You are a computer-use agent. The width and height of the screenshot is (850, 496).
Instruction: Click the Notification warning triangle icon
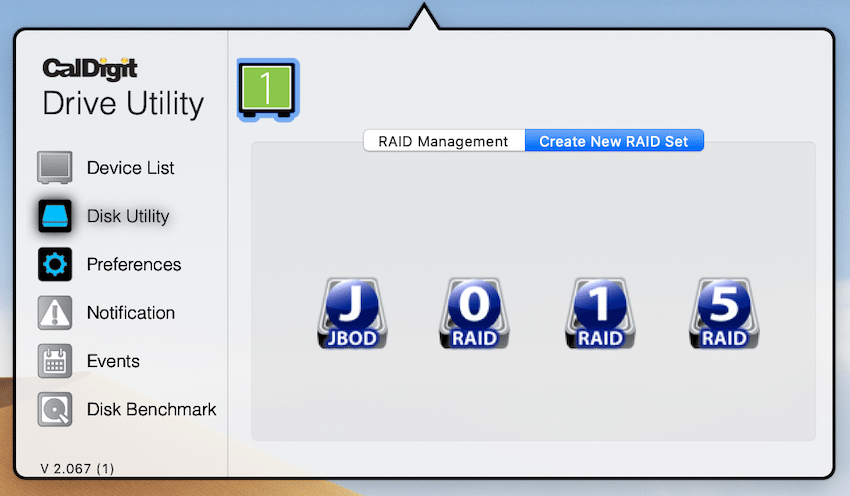point(55,313)
